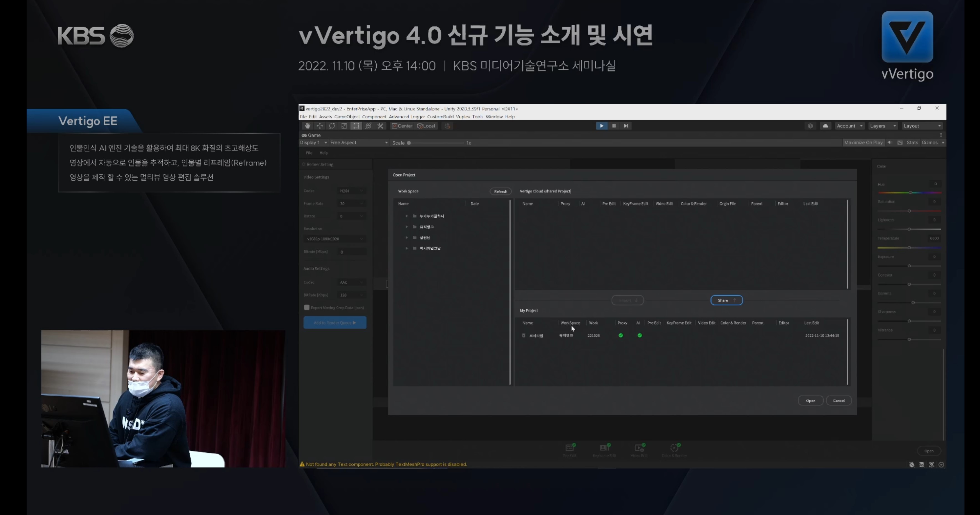
Task: Toggle the Local handle rotation button
Action: tap(427, 126)
